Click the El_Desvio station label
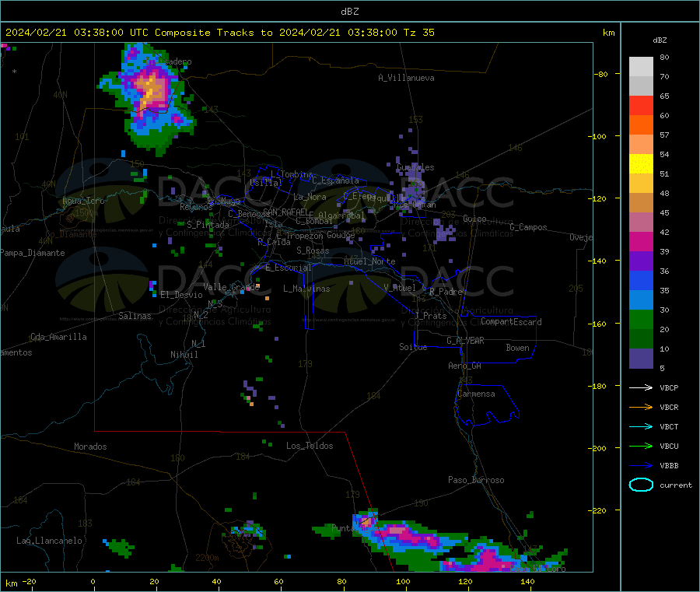700x592 pixels. (181, 295)
